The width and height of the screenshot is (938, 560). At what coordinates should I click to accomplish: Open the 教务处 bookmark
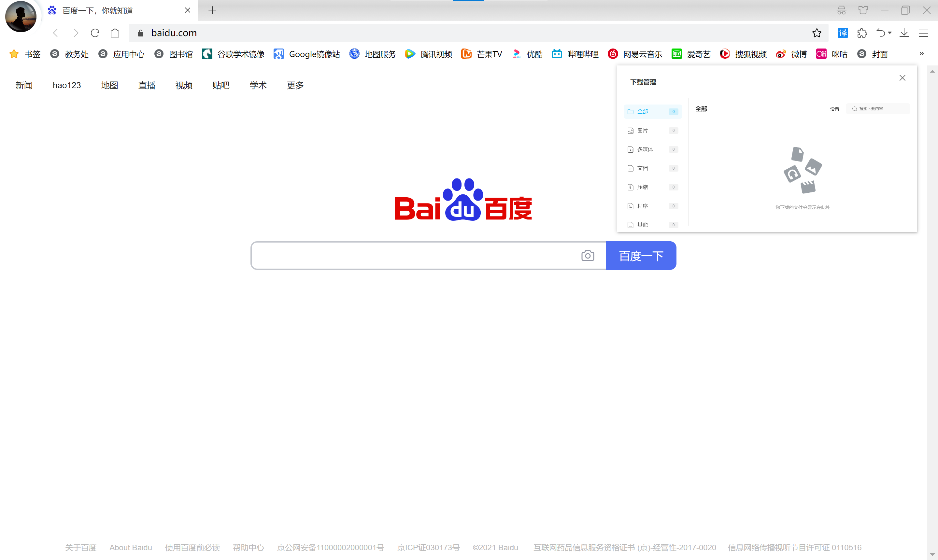tap(69, 54)
